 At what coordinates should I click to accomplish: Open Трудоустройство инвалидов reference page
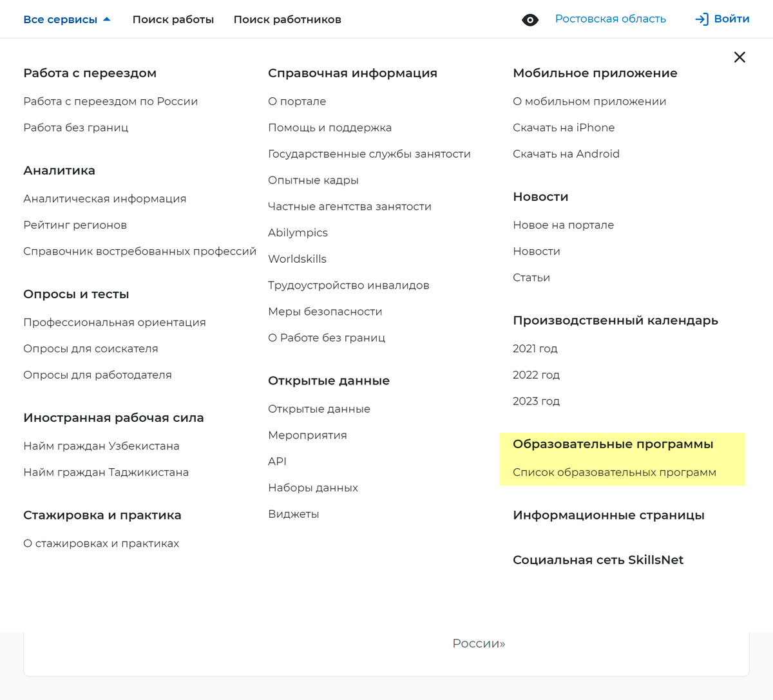[348, 285]
